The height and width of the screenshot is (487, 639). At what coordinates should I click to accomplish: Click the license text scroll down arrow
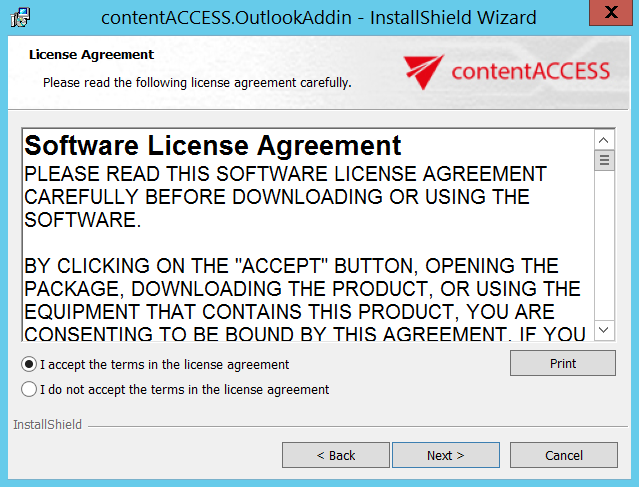click(x=604, y=330)
